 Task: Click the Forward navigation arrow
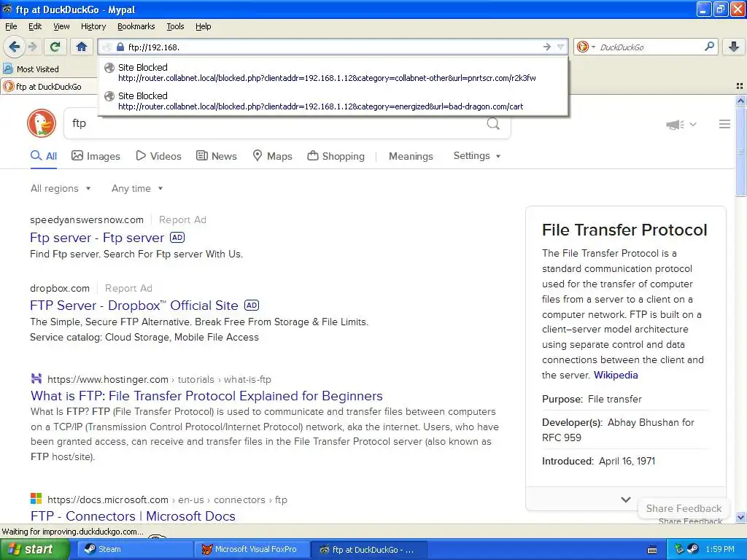coord(32,47)
